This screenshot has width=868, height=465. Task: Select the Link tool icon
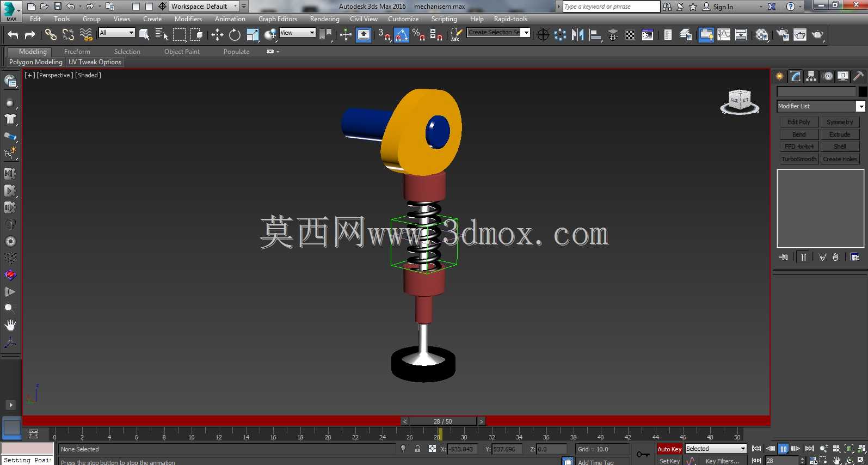(51, 35)
